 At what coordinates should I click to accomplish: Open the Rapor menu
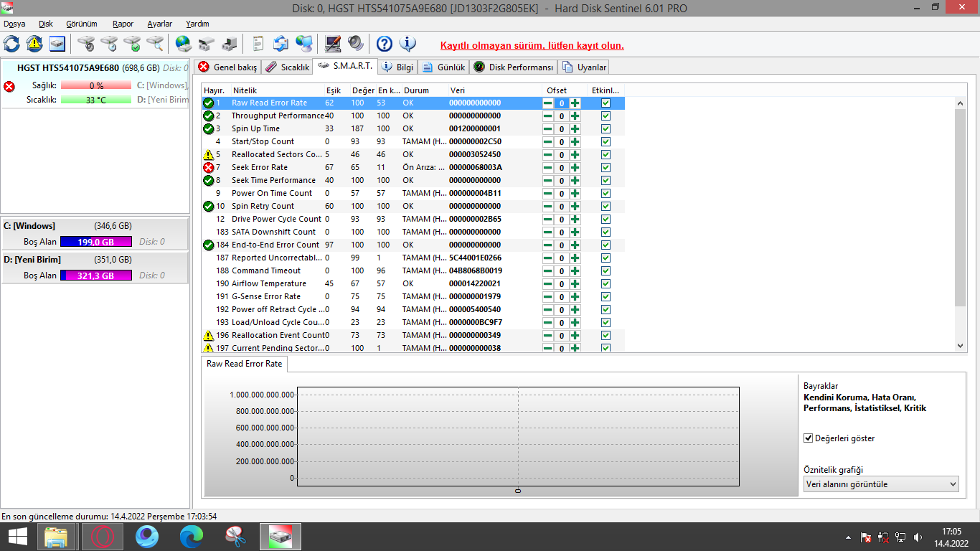coord(123,24)
